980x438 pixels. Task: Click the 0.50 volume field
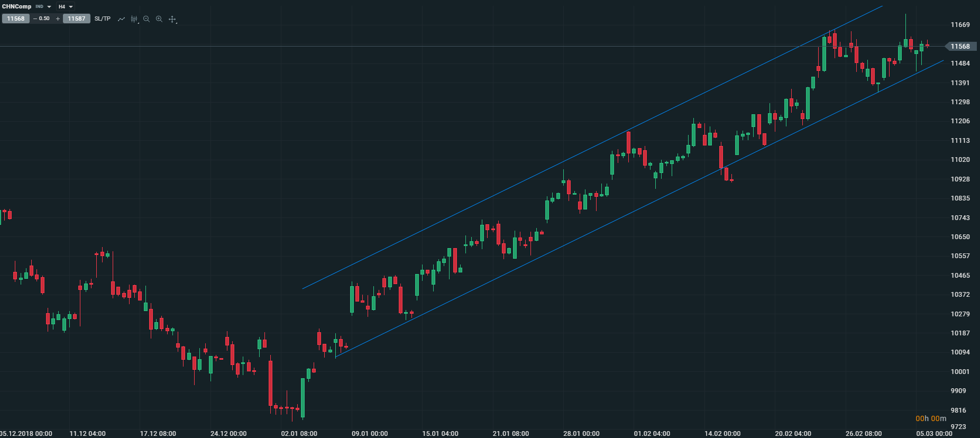tap(44, 19)
